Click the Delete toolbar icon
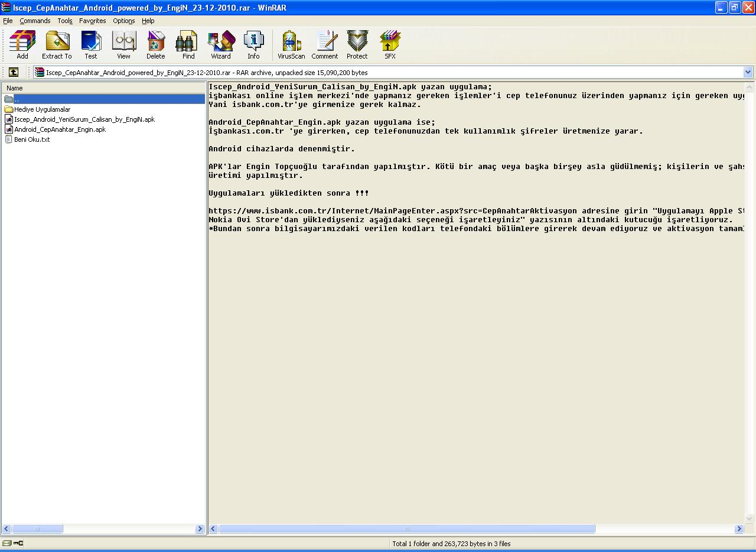The height and width of the screenshot is (552, 756). point(156,45)
